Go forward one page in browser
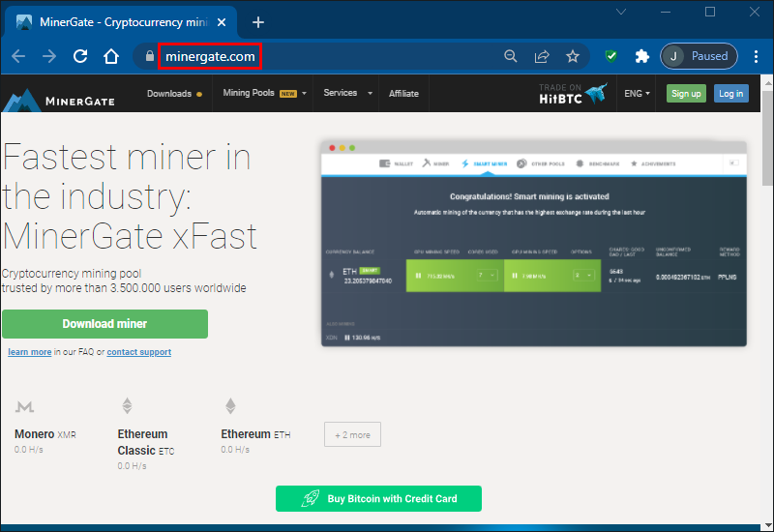774x532 pixels. pyautogui.click(x=49, y=56)
